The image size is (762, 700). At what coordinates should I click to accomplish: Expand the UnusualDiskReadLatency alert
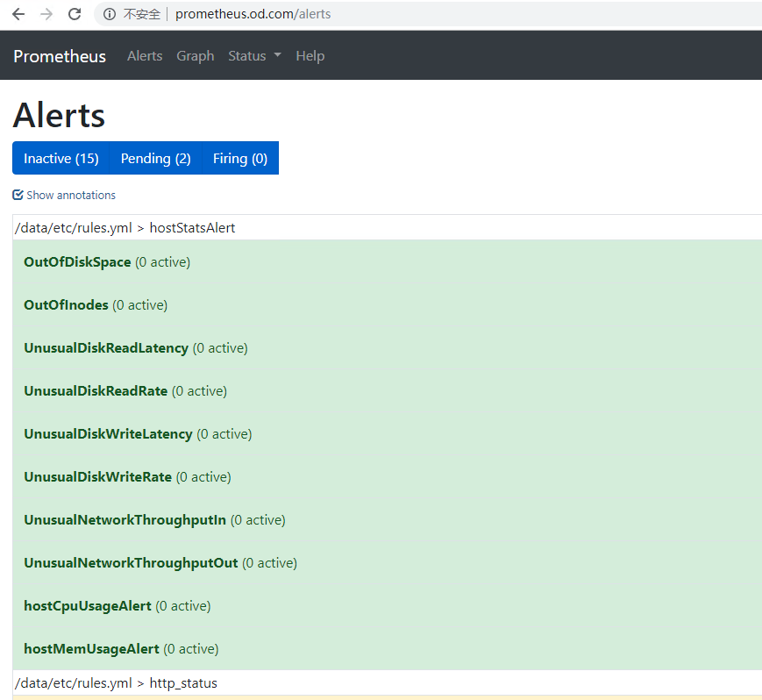106,348
